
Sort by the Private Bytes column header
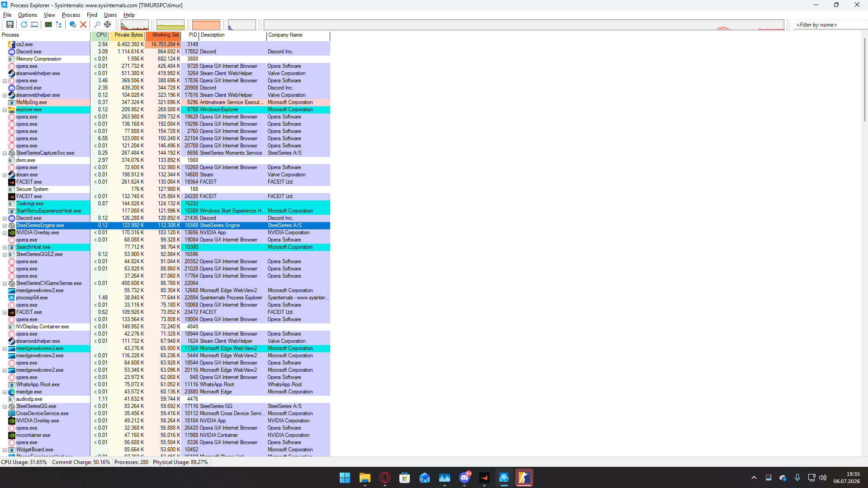(127, 35)
